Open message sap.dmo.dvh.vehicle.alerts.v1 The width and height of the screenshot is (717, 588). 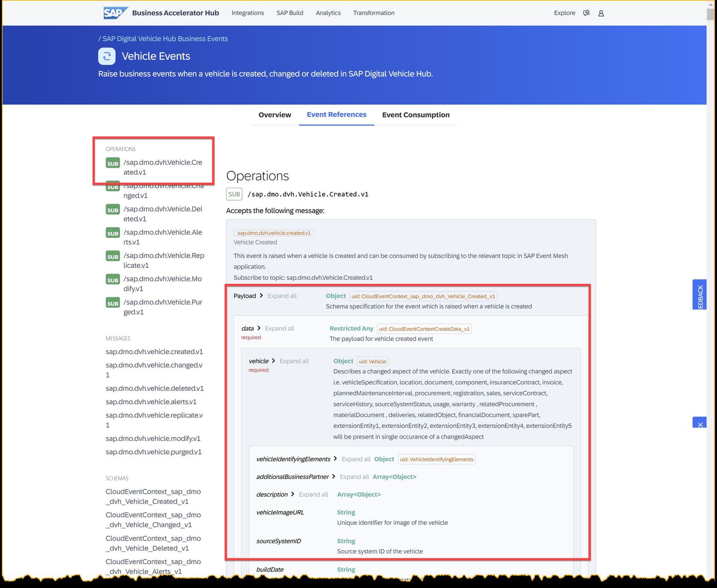pos(151,402)
